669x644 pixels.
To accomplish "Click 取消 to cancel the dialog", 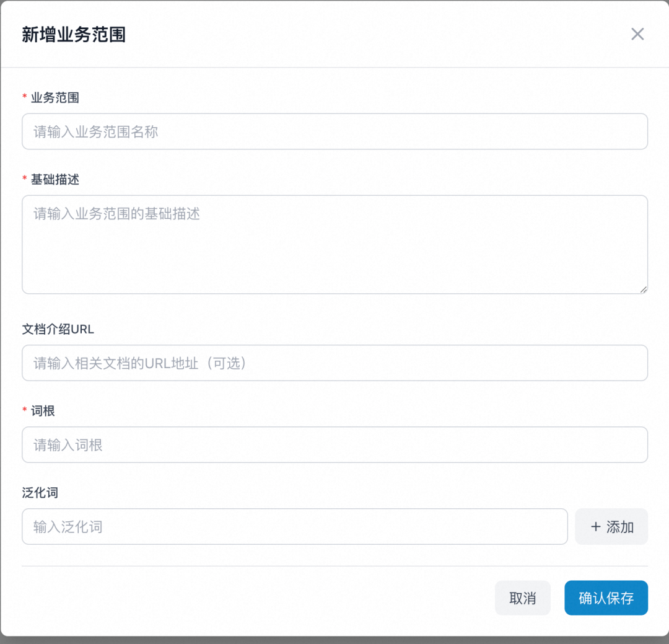I will (522, 598).
